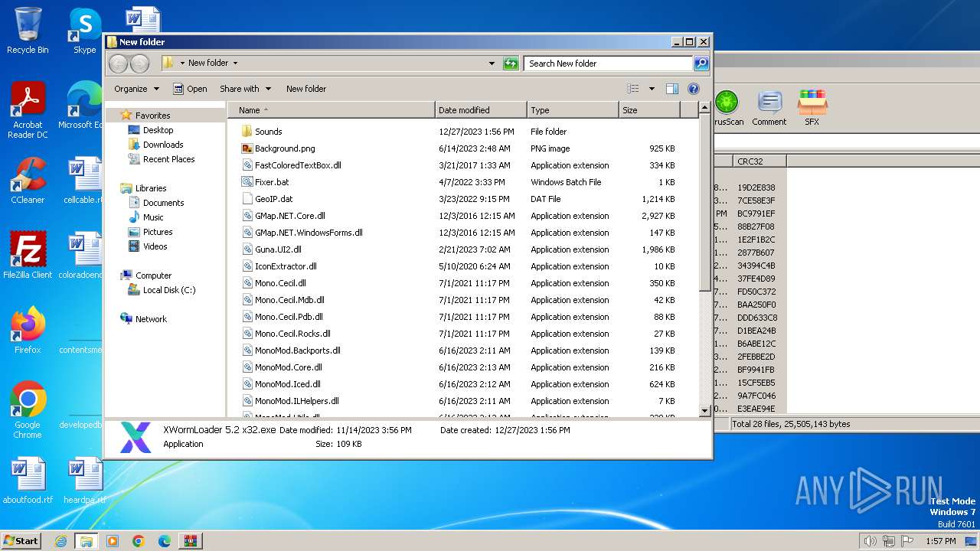
Task: Sort the WinRAR list by CRC32 column
Action: (759, 161)
